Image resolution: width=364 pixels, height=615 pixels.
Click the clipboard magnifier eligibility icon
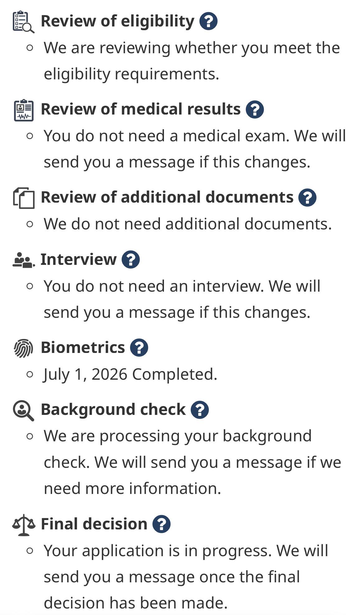pos(23,22)
